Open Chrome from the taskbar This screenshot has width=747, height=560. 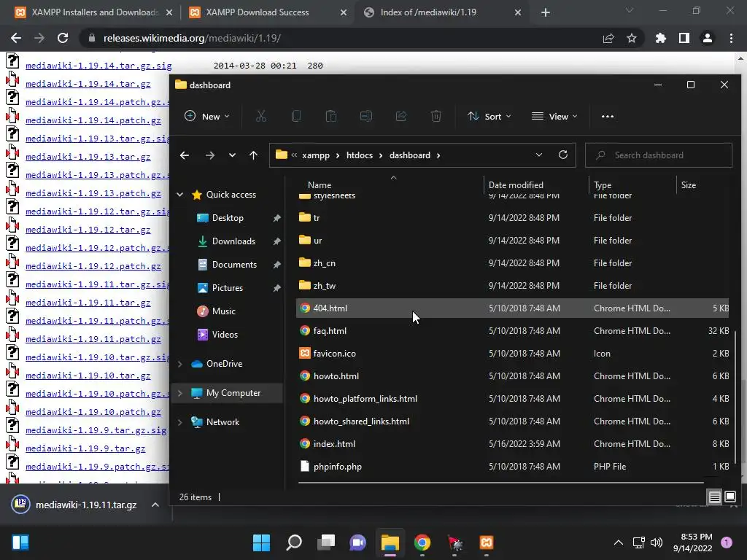[422, 542]
